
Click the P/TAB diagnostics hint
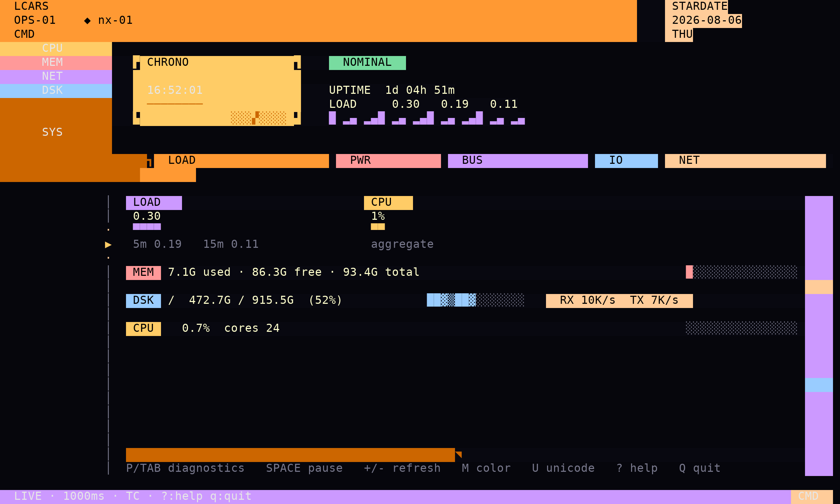(185, 468)
